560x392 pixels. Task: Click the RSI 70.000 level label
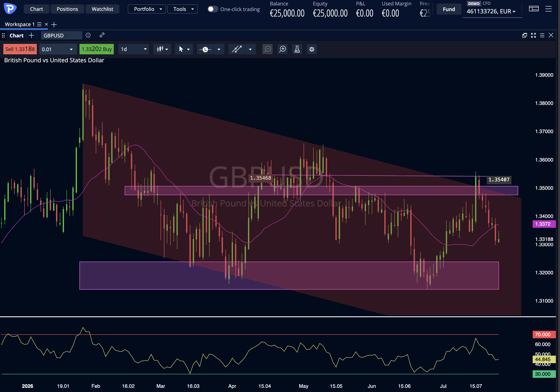pyautogui.click(x=544, y=335)
